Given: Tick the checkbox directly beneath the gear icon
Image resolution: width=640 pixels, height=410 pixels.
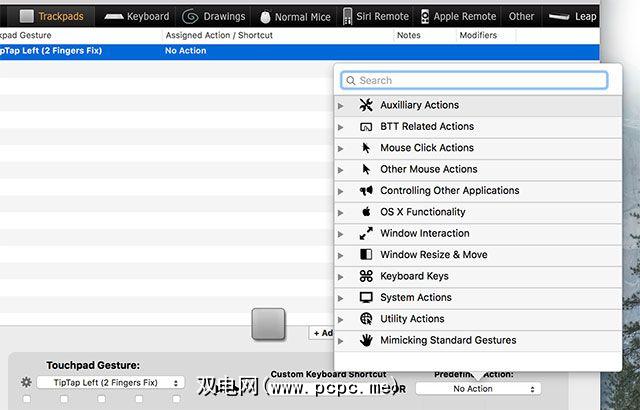Looking at the screenshot, I should pos(27,399).
